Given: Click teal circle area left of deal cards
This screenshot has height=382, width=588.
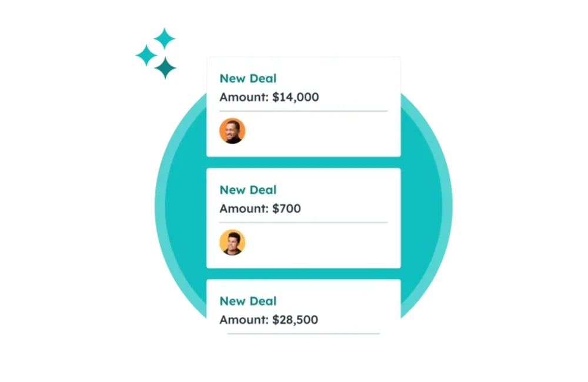Looking at the screenshot, I should 183,206.
